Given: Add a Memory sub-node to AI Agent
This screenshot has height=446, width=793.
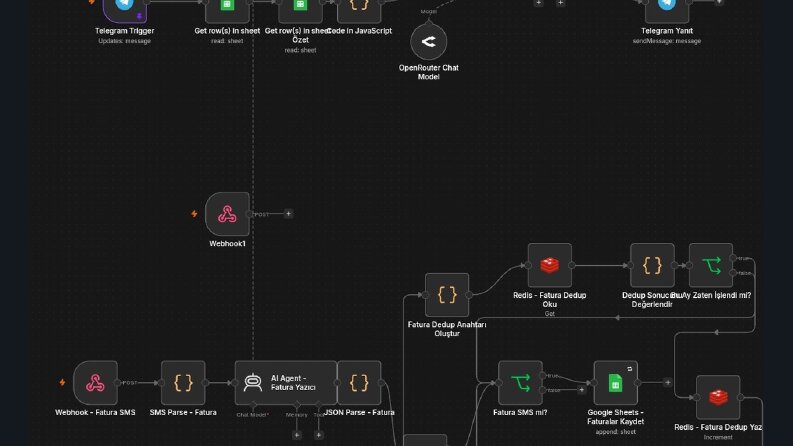Looking at the screenshot, I should pos(297,435).
